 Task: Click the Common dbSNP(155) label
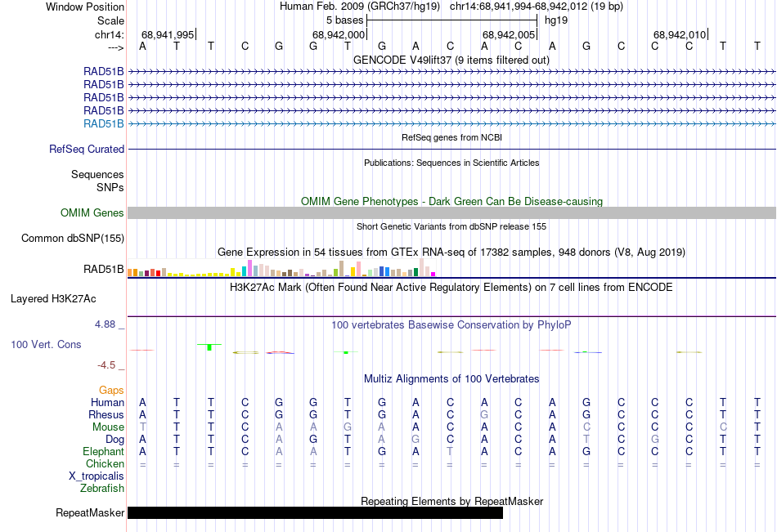[73, 239]
